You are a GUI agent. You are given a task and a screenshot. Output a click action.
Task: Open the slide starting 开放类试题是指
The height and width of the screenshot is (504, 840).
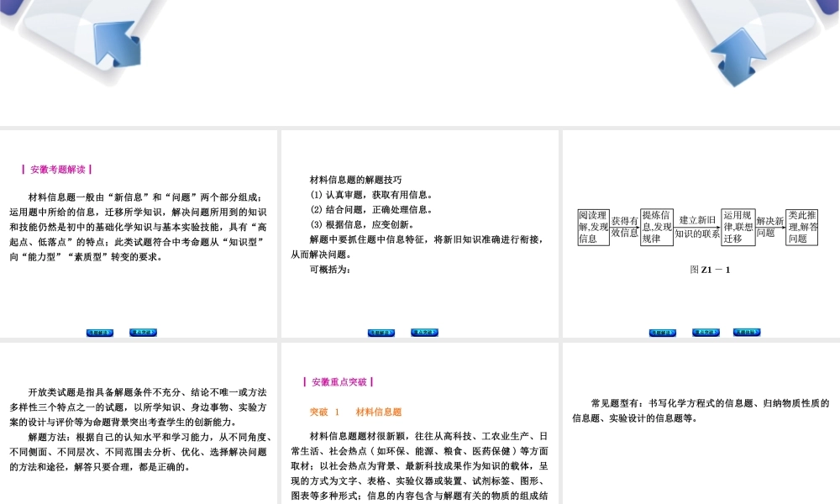[139, 423]
